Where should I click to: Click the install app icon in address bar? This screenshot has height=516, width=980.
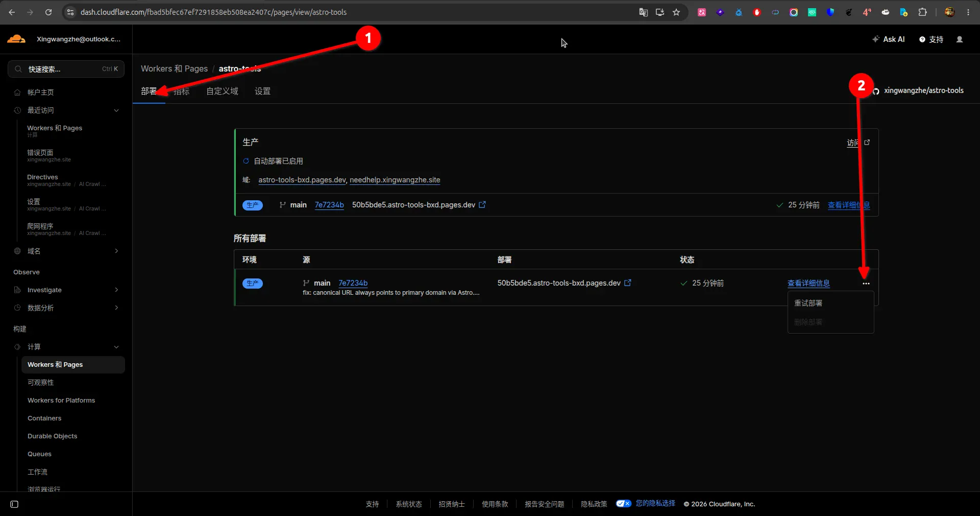pyautogui.click(x=660, y=12)
